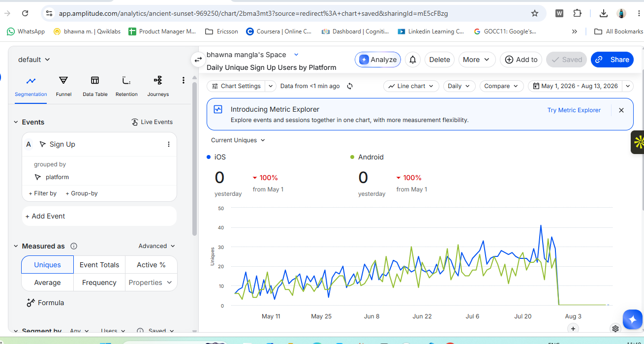Switch to the Retention chart type
644x344 pixels.
tap(126, 87)
